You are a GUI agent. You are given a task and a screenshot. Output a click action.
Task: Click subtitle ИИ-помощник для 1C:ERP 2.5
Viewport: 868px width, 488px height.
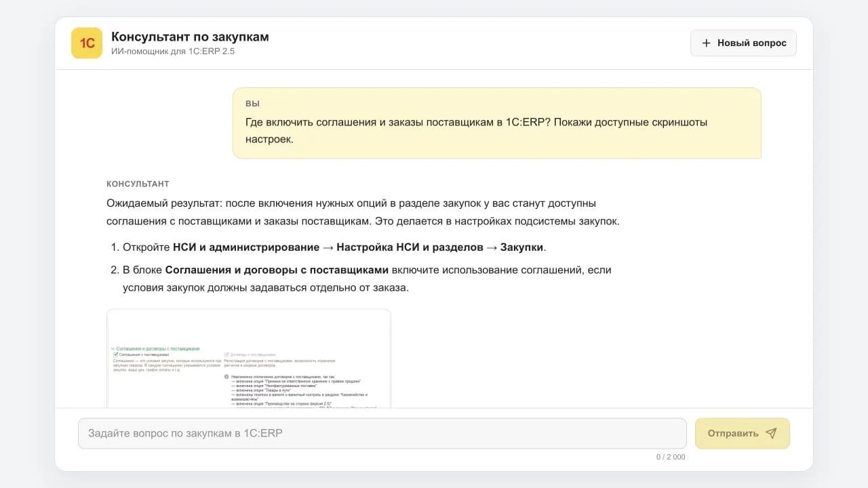click(173, 52)
